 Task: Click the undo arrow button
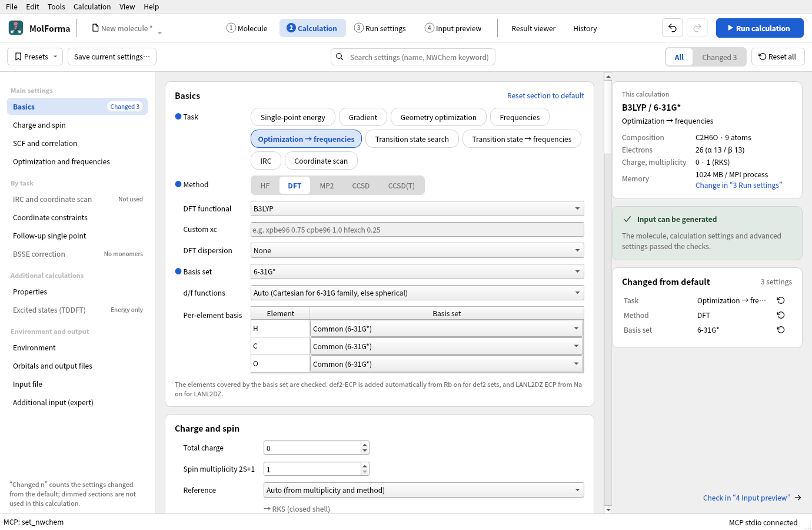click(x=673, y=28)
